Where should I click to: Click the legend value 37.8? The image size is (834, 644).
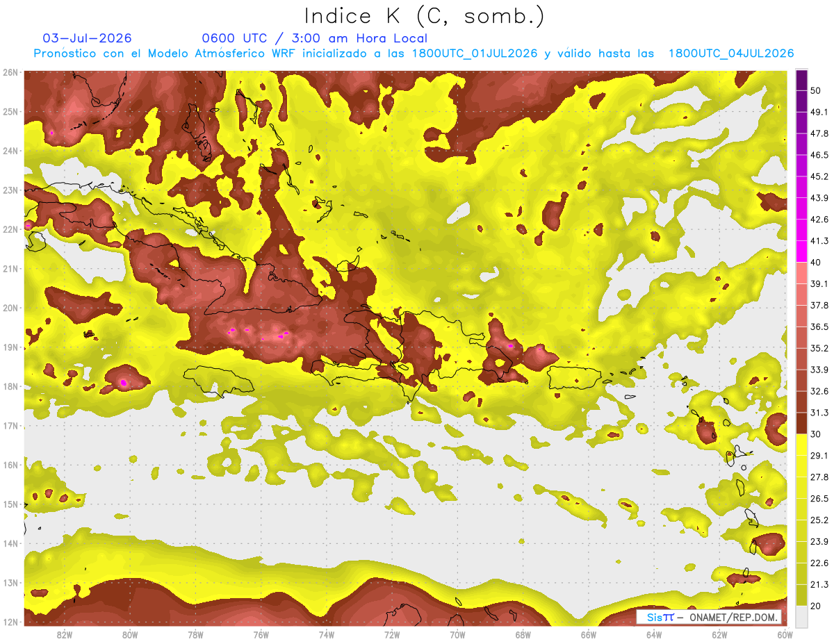coord(819,305)
